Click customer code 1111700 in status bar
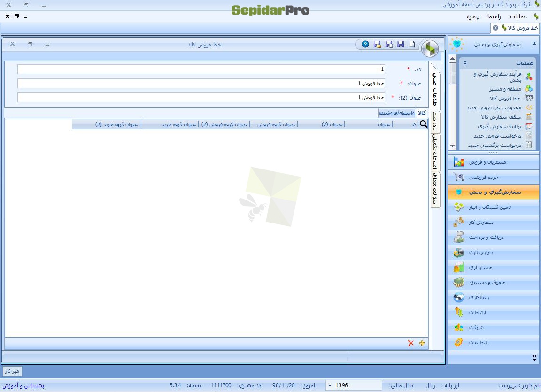The width and height of the screenshot is (541, 392). coord(221,385)
